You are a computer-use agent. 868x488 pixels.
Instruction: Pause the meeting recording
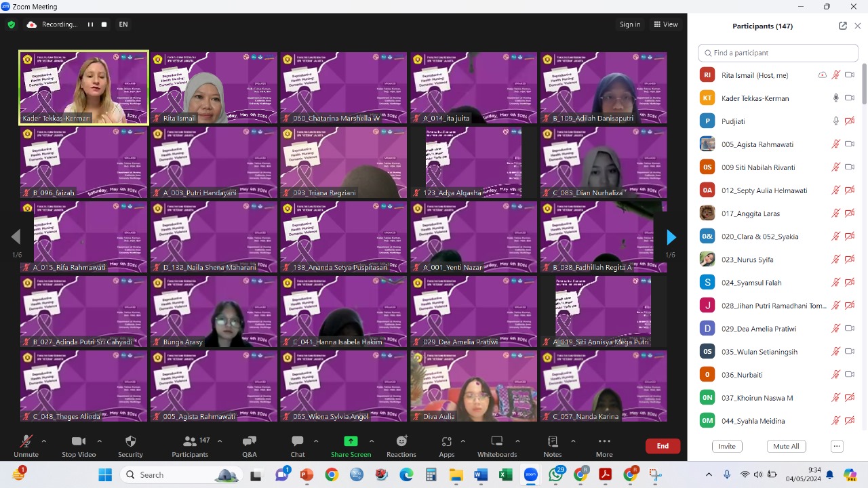(x=90, y=24)
